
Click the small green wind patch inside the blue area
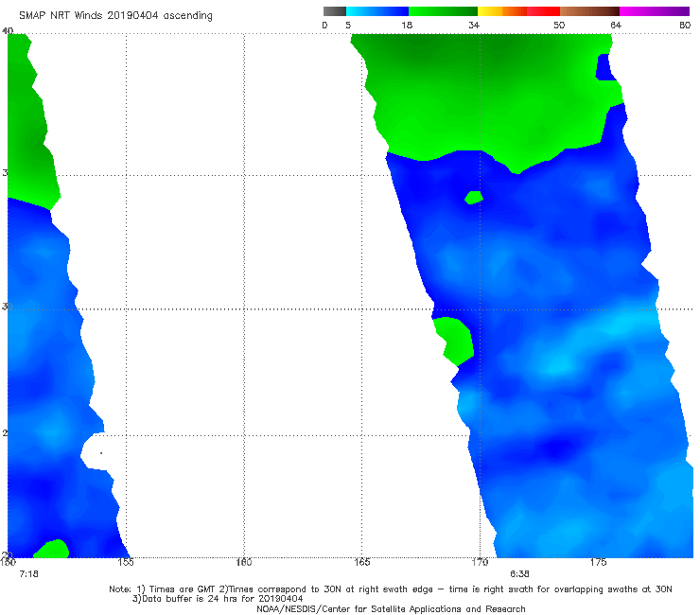(474, 197)
